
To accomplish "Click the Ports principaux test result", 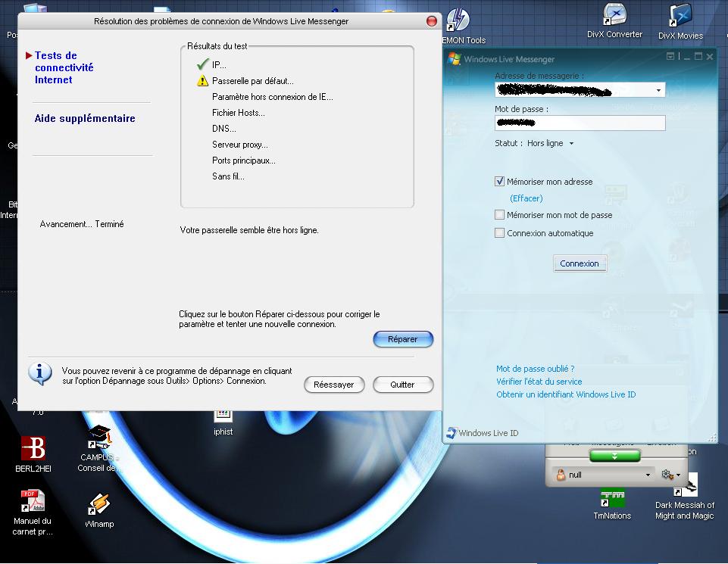I will 243,160.
